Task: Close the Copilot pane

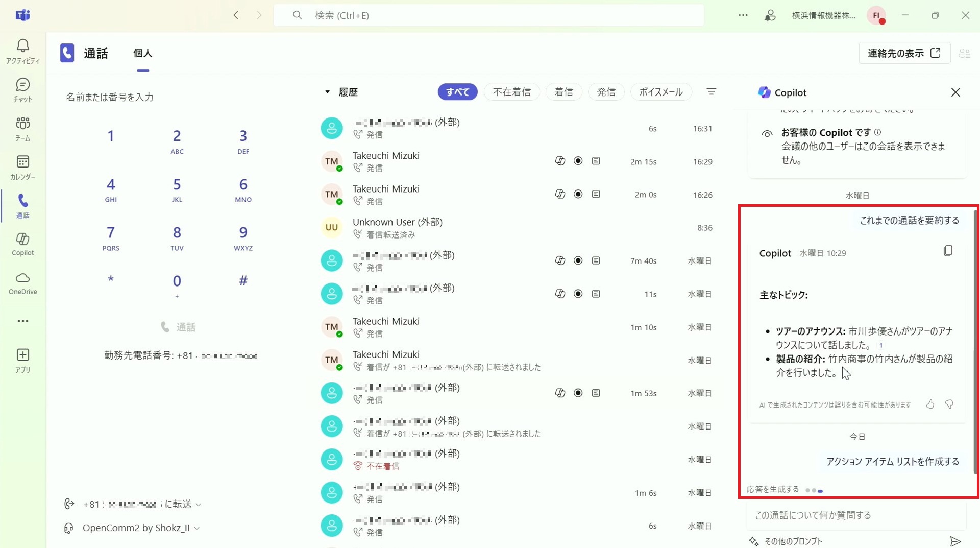Action: coord(955,92)
